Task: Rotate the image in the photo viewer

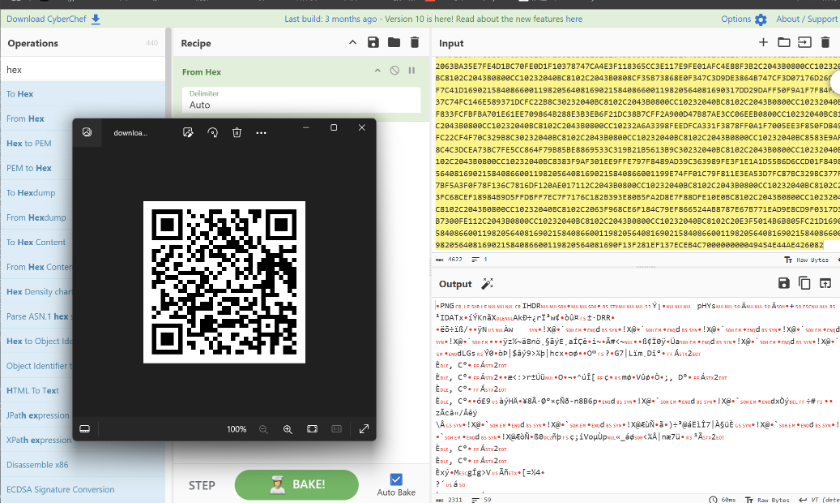Action: (213, 132)
